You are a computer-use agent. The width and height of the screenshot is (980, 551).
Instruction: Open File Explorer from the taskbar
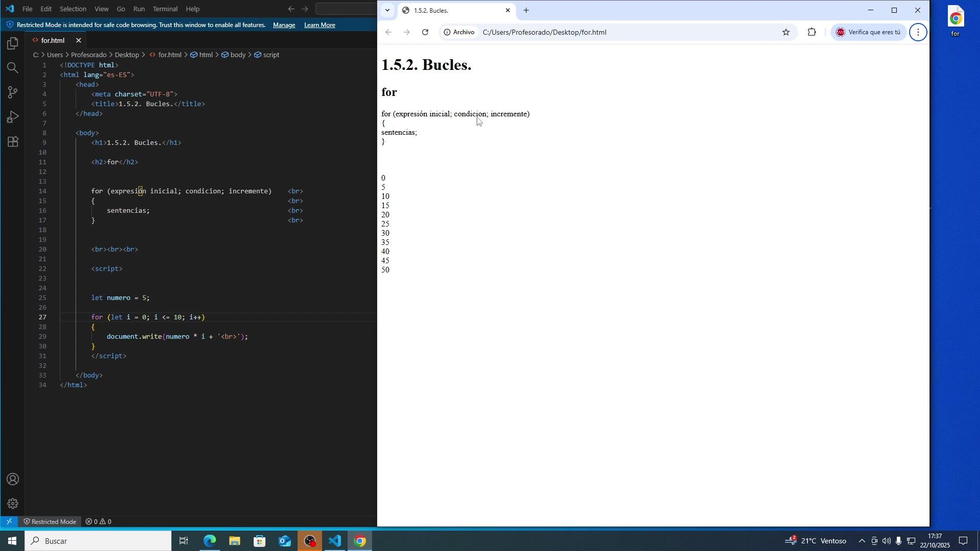234,541
